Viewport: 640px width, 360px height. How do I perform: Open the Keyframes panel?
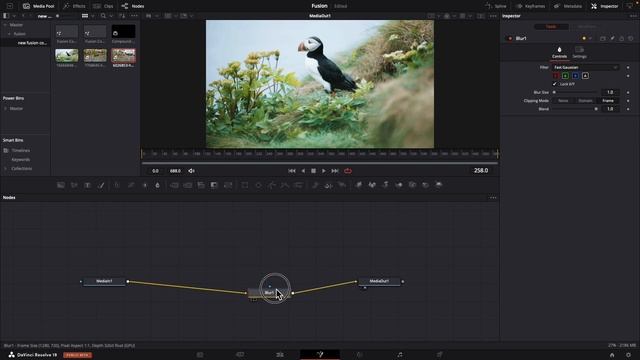coord(530,6)
